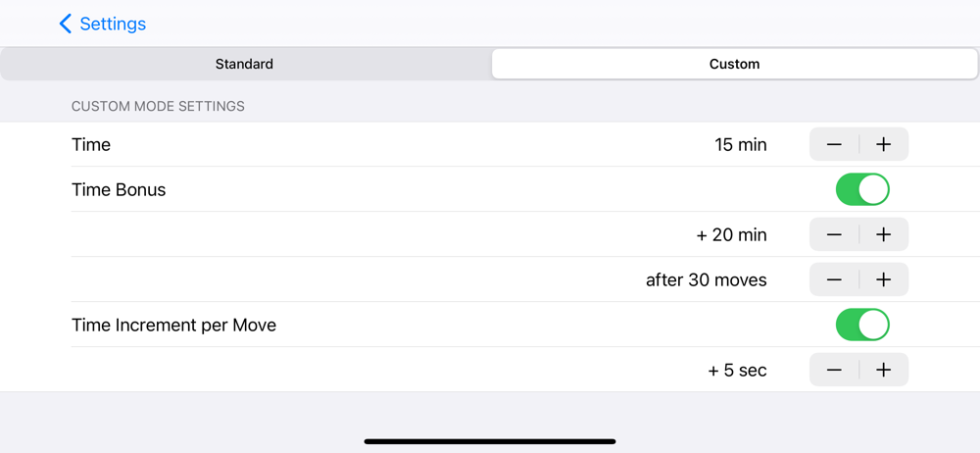Click the Time Bonus label
Screen dimensions: 980x453
(119, 190)
